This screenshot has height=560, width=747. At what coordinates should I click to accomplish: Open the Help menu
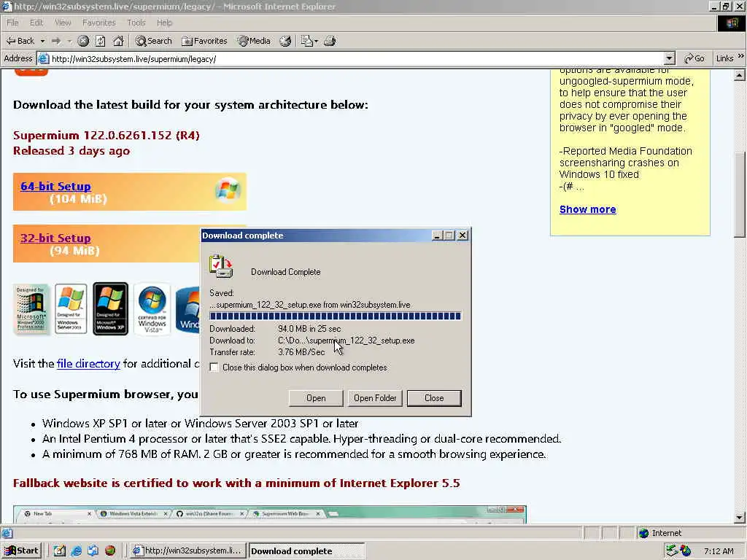click(x=164, y=23)
